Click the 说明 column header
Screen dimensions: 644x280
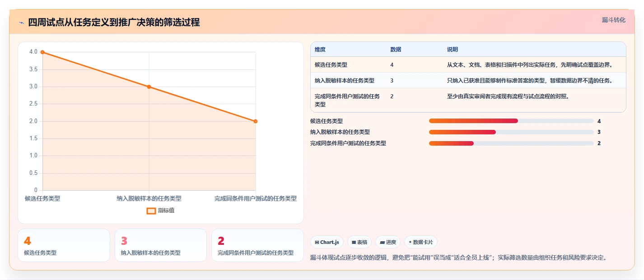pyautogui.click(x=453, y=50)
